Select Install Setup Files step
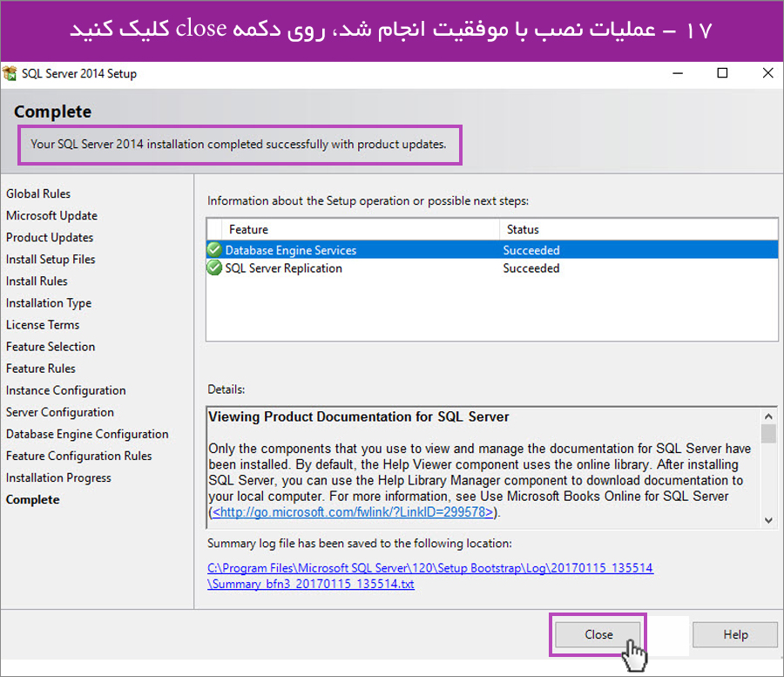Image resolution: width=784 pixels, height=677 pixels. click(51, 259)
